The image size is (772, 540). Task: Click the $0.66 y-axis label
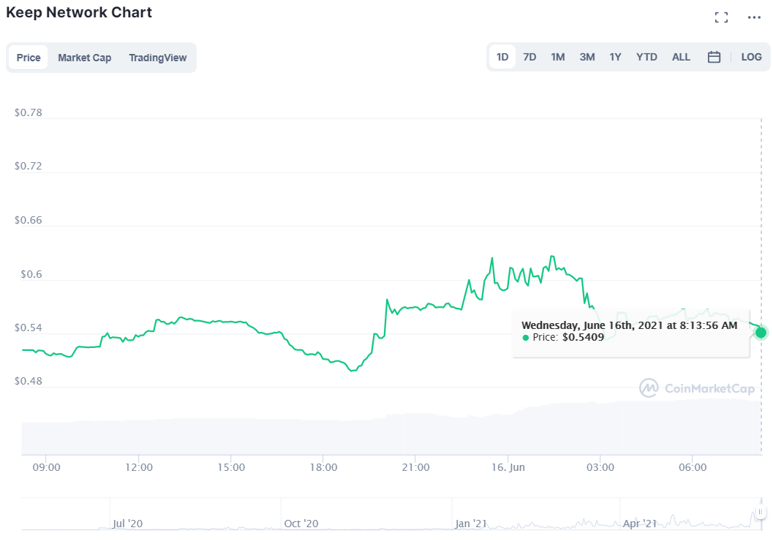[x=28, y=220]
